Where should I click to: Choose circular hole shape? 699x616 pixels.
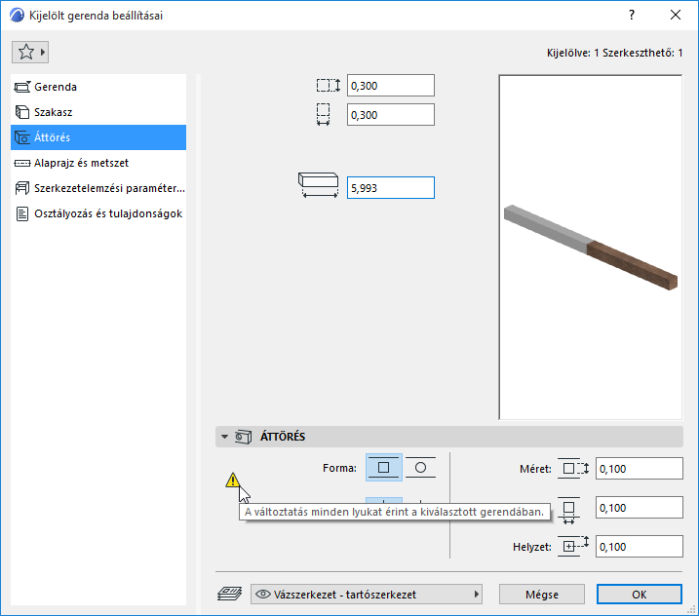click(x=420, y=468)
